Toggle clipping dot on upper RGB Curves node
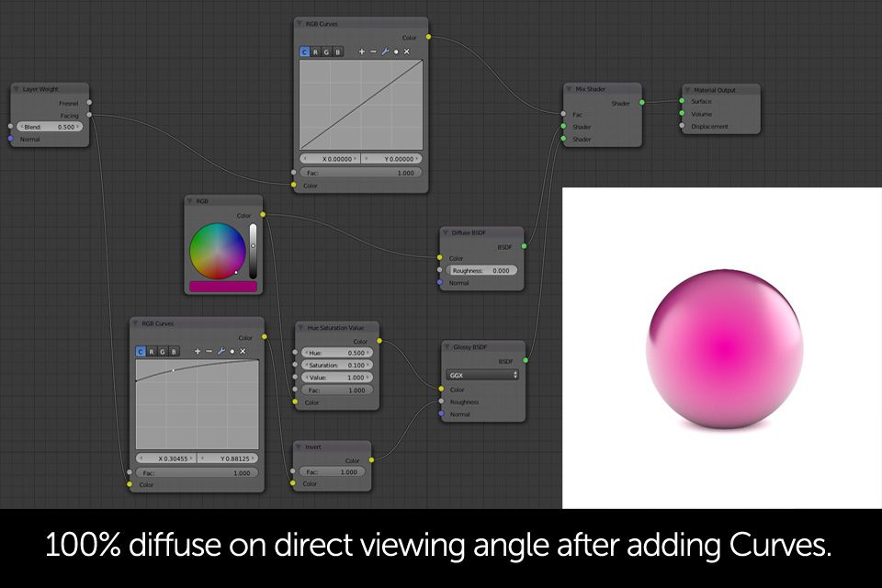882x588 pixels. 396,51
